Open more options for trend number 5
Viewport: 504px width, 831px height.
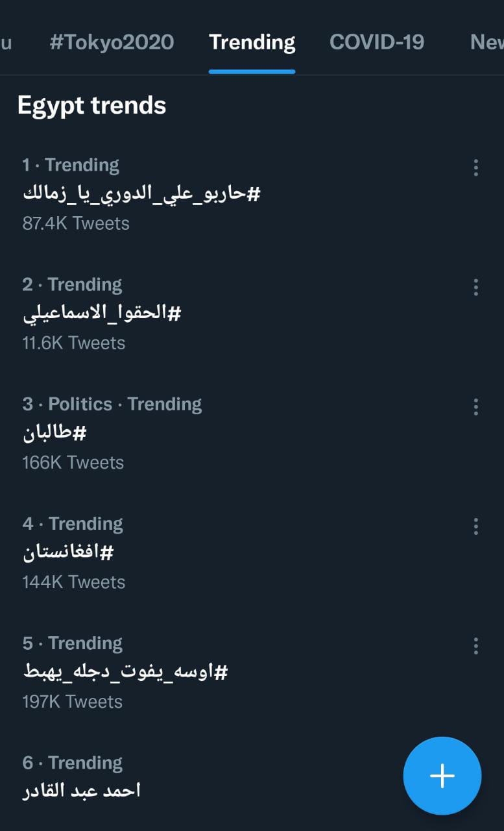[476, 646]
